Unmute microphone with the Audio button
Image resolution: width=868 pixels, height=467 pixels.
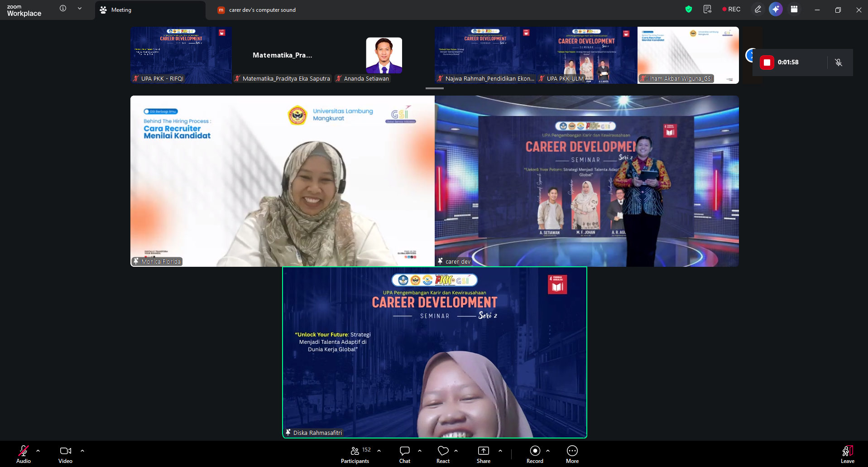[24, 454]
